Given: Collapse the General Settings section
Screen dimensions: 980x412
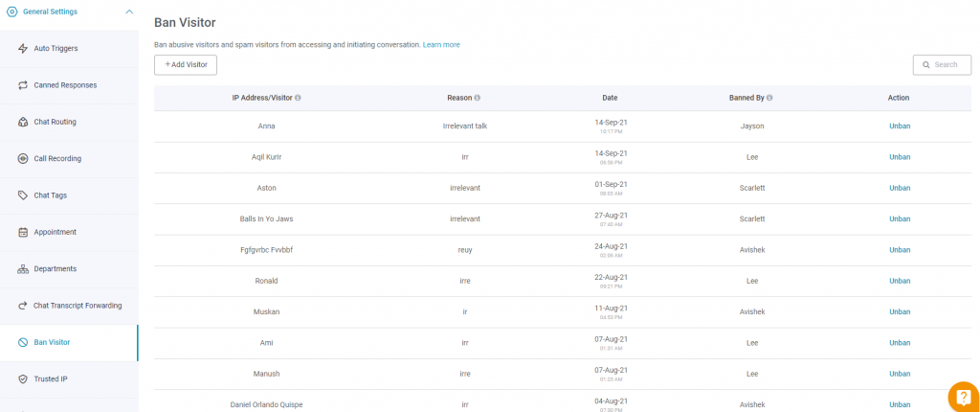Looking at the screenshot, I should pyautogui.click(x=129, y=11).
